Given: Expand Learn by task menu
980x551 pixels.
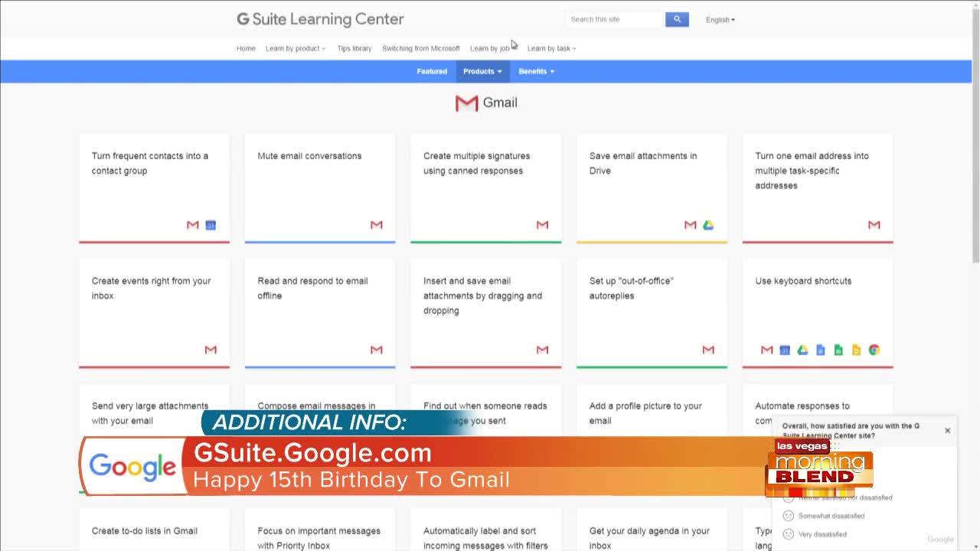Looking at the screenshot, I should pos(551,48).
